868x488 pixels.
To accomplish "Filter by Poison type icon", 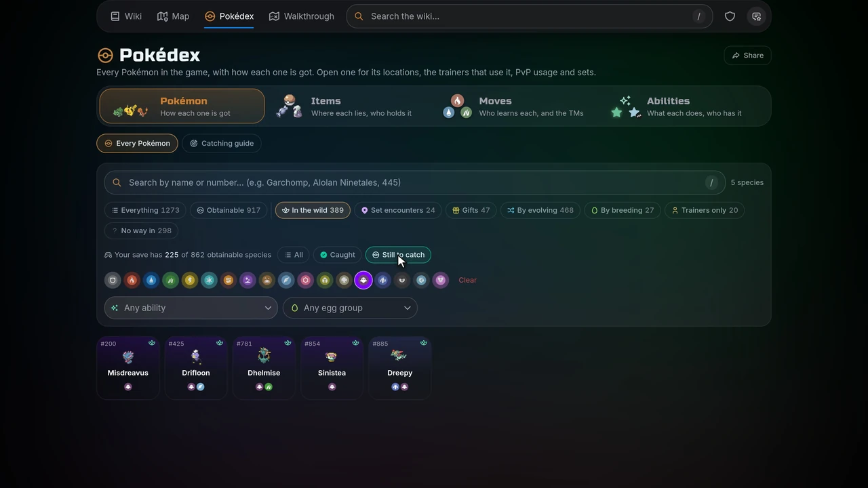I will coord(248,280).
